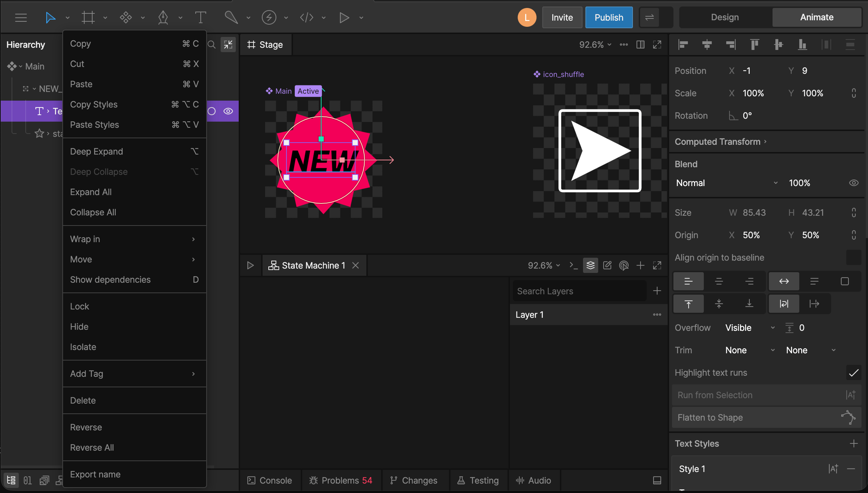Select the Bone tool

coord(231,17)
